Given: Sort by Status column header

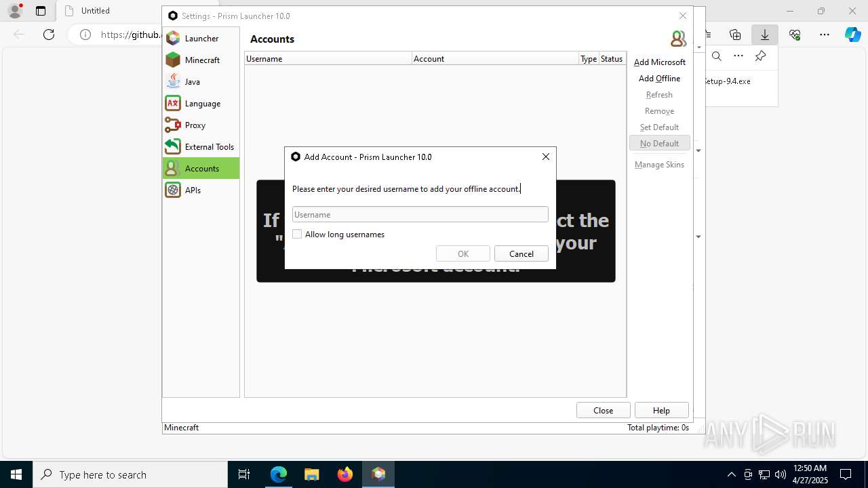Looking at the screenshot, I should (612, 59).
